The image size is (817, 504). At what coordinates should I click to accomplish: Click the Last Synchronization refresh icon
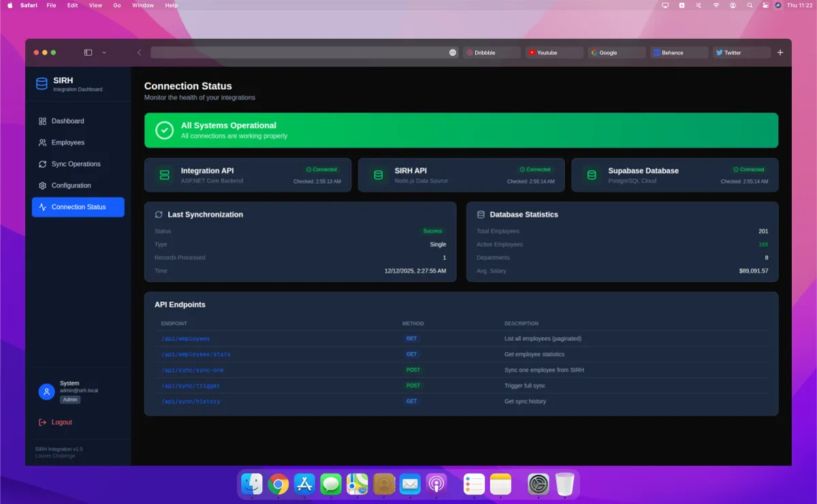point(159,214)
